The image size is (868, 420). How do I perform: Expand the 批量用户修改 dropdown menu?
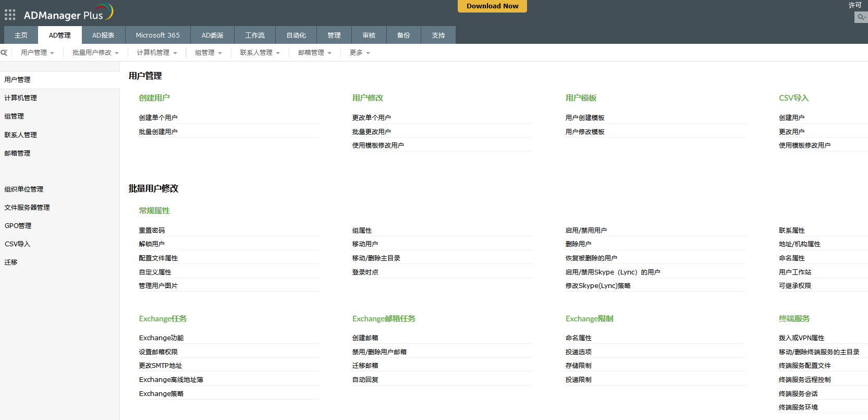(x=95, y=53)
